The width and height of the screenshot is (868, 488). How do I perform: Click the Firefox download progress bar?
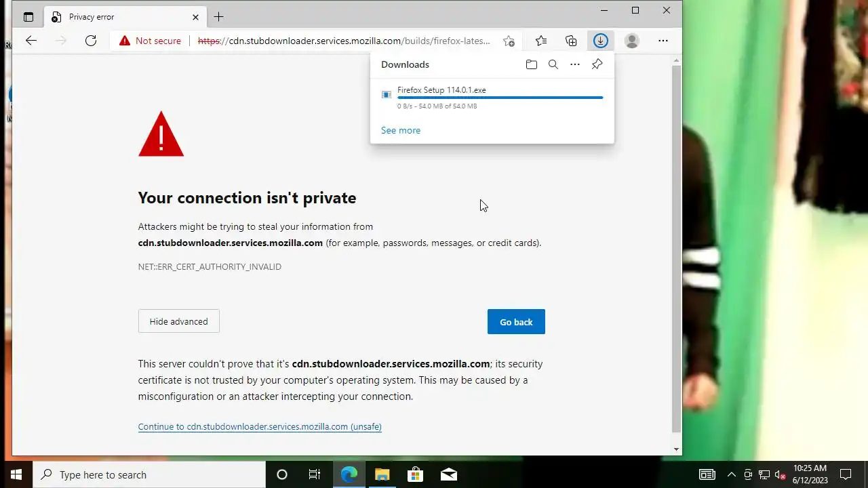[x=500, y=98]
